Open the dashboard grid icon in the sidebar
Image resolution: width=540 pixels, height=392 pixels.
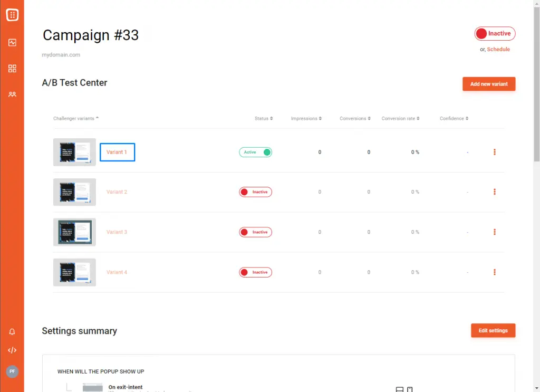click(12, 69)
